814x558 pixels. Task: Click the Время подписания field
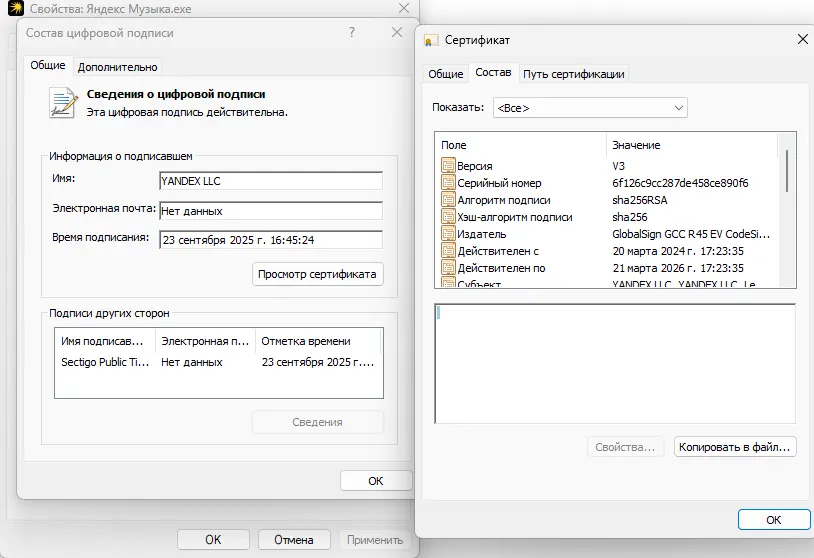pyautogui.click(x=271, y=240)
